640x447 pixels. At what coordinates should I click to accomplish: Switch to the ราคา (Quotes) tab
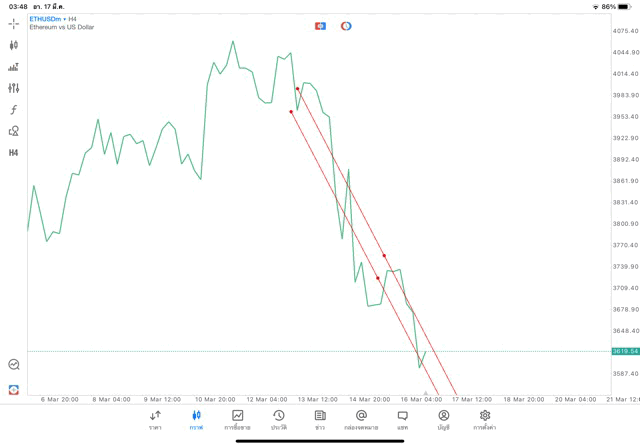155,420
